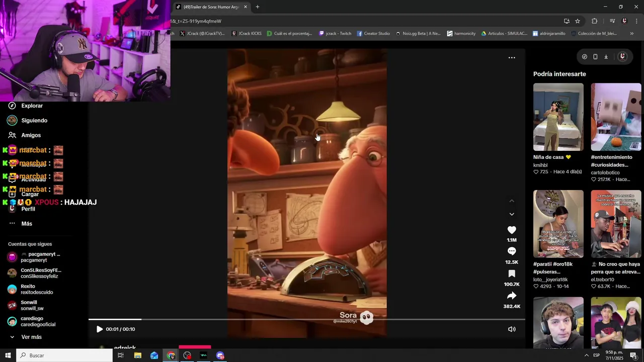This screenshot has width=644, height=362.
Task: Open TikTok coins icon in top pill
Action: [584, 57]
